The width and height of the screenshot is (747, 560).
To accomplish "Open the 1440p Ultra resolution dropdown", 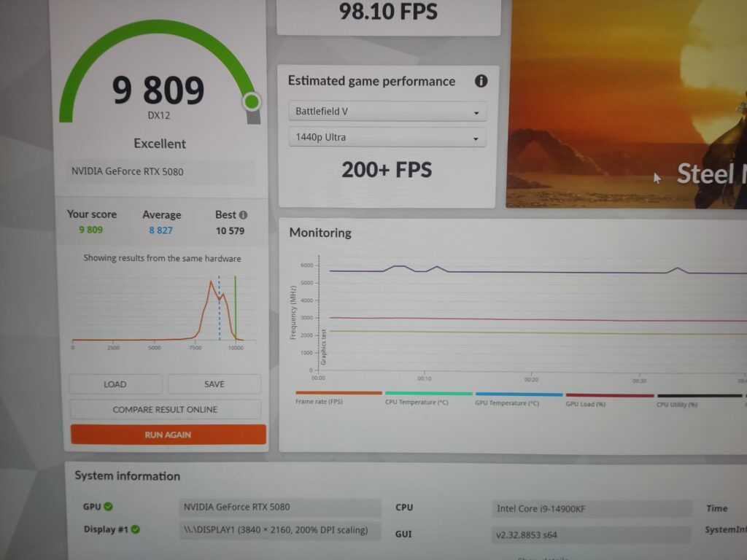I will click(387, 138).
